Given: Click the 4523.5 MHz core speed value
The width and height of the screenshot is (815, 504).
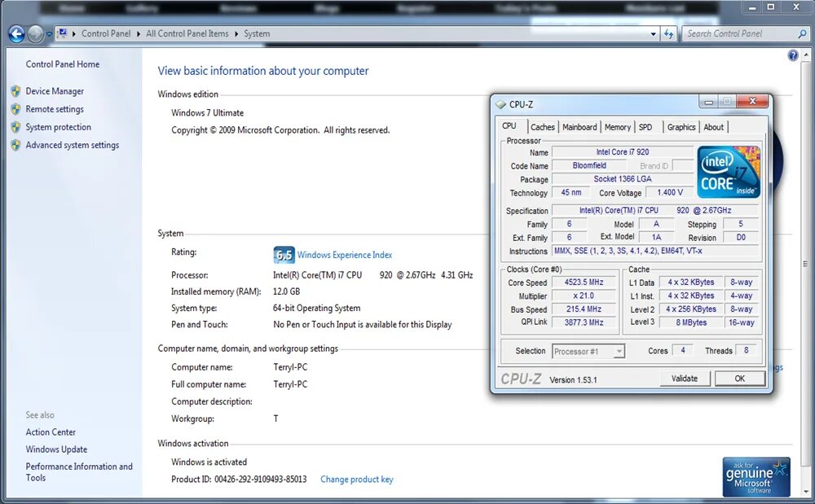Looking at the screenshot, I should click(x=584, y=283).
